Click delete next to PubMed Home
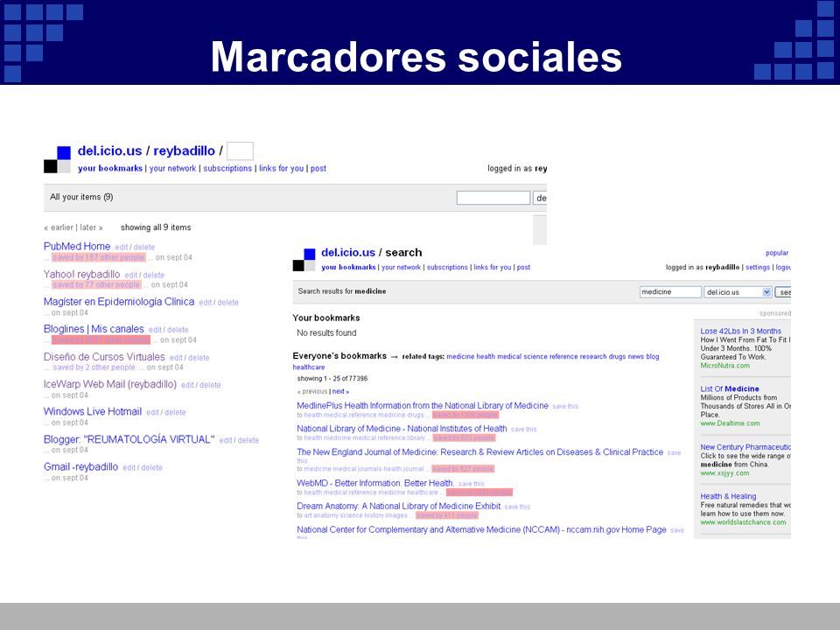 (144, 248)
